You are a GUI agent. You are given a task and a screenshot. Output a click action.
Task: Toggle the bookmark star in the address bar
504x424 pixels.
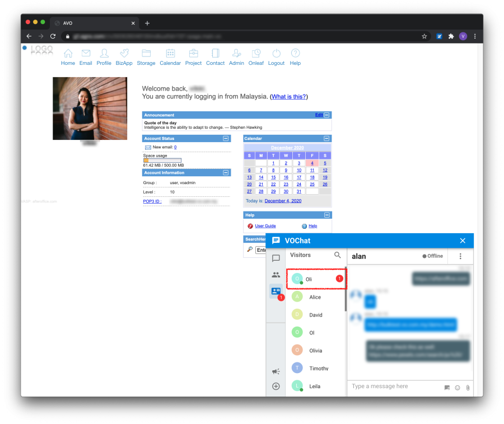(x=424, y=36)
